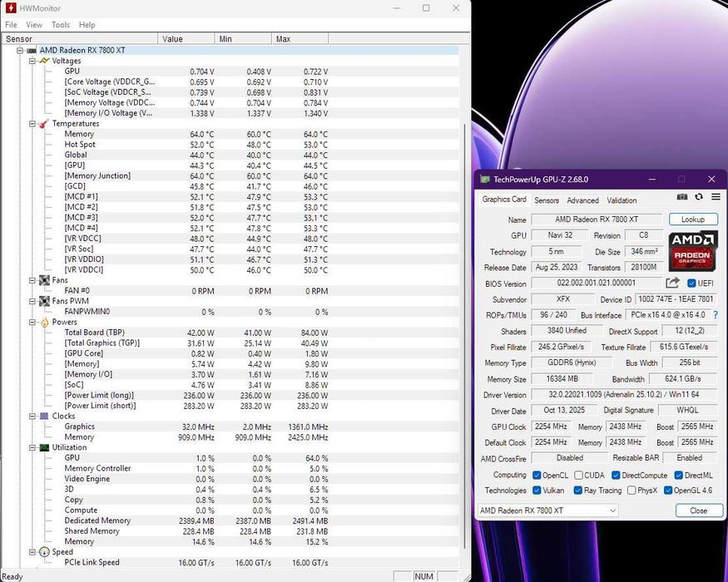Click the Value column header
The width and height of the screenshot is (728, 582).
coord(186,39)
